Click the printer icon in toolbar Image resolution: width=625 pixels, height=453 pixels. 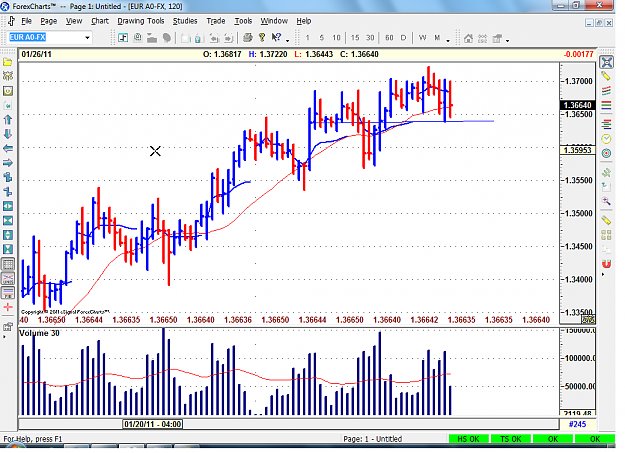[x=248, y=38]
